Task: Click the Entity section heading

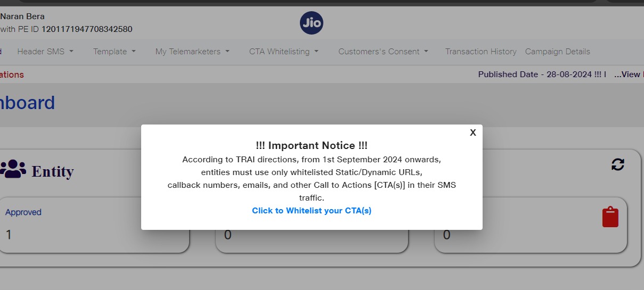Action: [52, 171]
